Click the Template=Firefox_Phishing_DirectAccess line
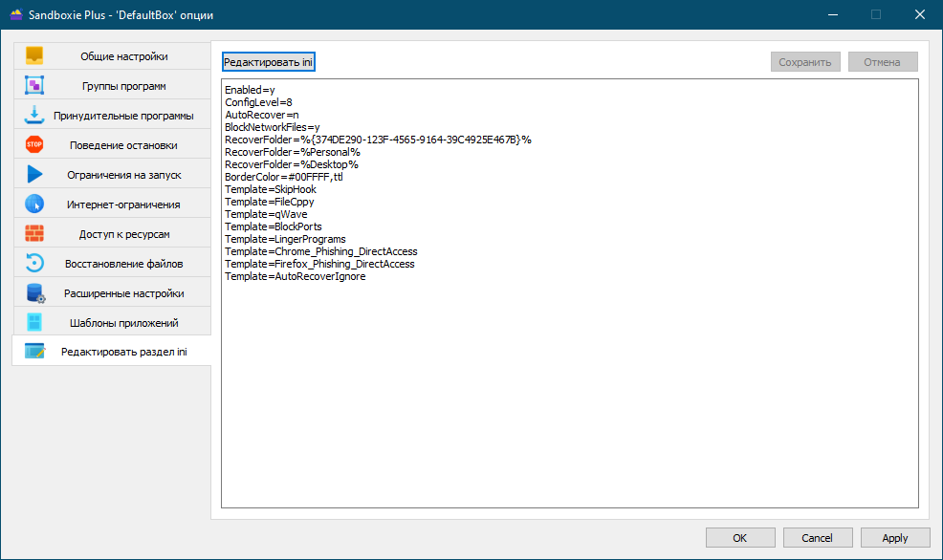 click(x=319, y=265)
